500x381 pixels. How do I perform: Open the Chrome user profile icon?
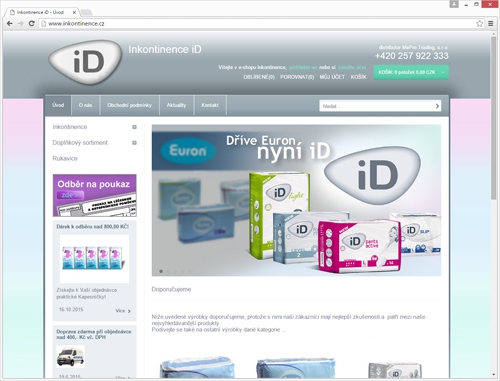pos(454,4)
